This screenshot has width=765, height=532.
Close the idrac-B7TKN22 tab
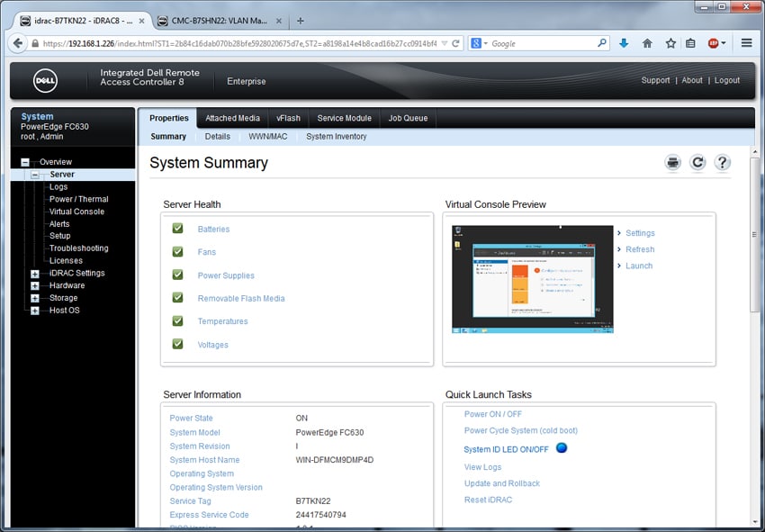[x=141, y=21]
